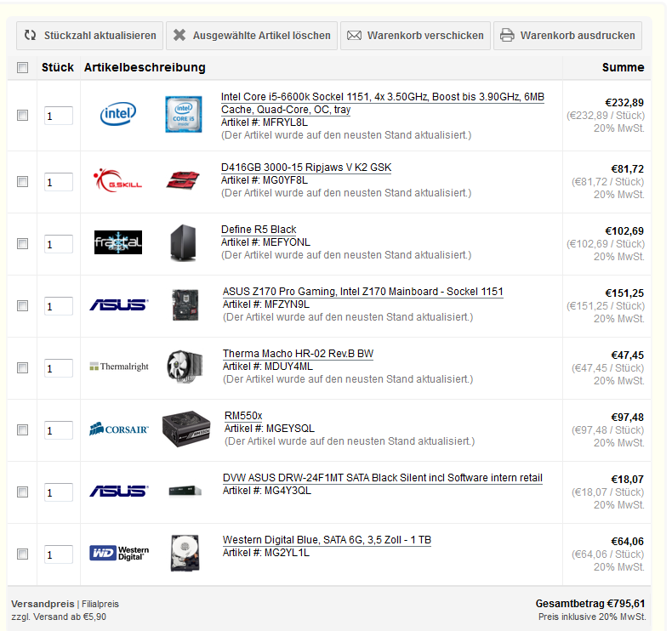Click quantity field for Ripjaws V RAM
The image size is (672, 631).
59,182
